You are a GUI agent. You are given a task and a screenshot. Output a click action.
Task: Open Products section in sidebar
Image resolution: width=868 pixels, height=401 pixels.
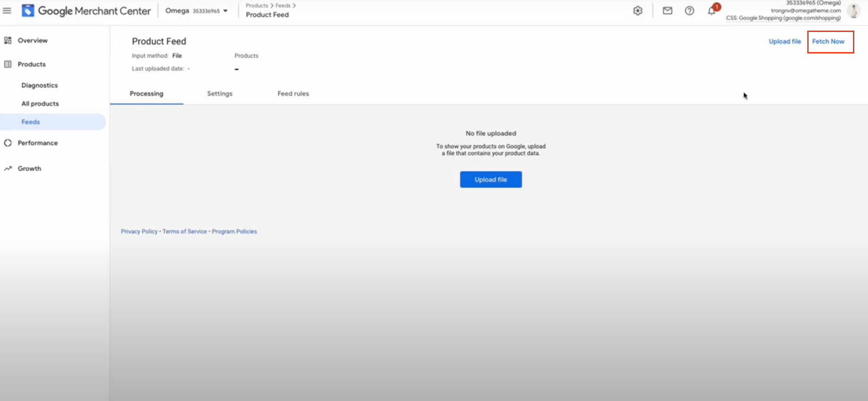pyautogui.click(x=32, y=64)
